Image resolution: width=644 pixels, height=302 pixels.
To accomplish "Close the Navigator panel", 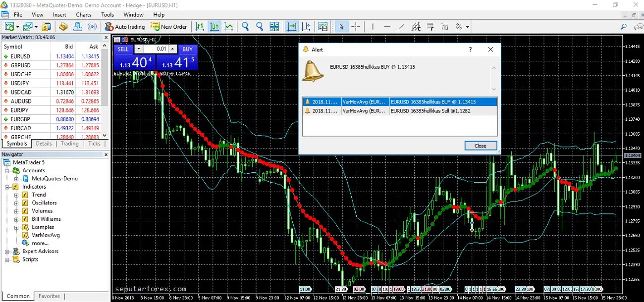I will click(106, 154).
